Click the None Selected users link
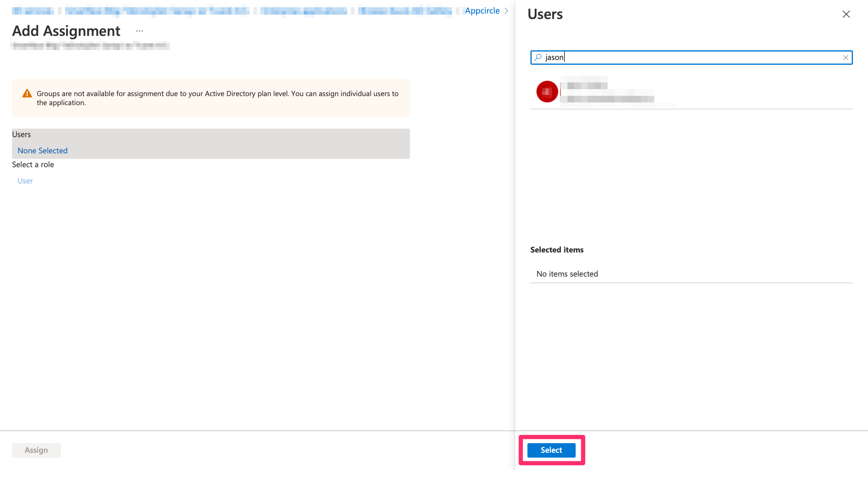Image resolution: width=868 pixels, height=482 pixels. click(42, 150)
